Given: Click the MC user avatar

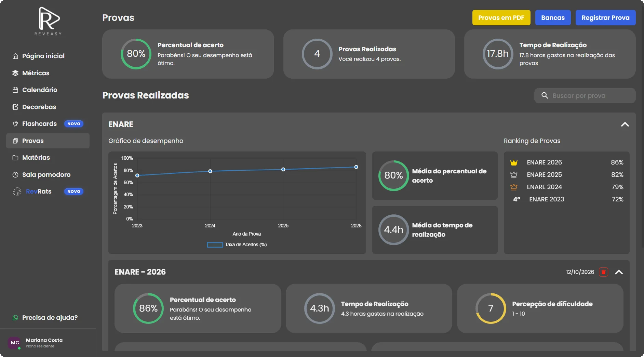Looking at the screenshot, I should 15,343.
